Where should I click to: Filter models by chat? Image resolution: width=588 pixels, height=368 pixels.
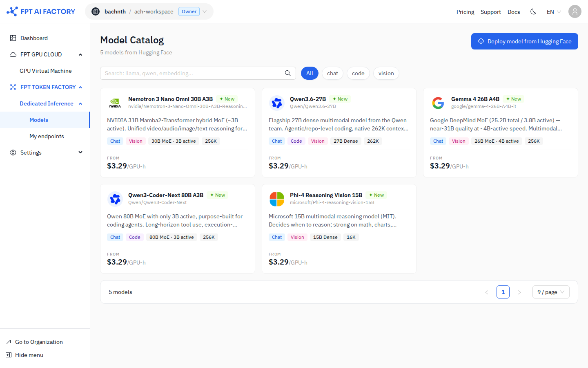[332, 73]
